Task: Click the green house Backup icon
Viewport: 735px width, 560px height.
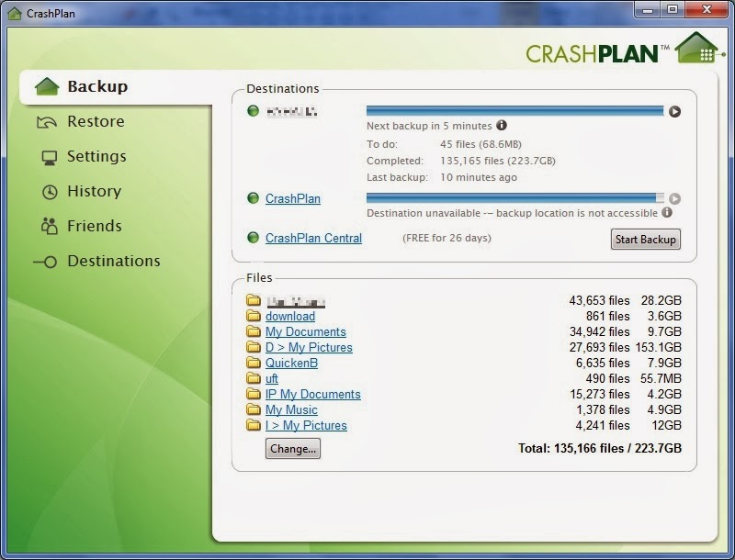Action: 47,86
